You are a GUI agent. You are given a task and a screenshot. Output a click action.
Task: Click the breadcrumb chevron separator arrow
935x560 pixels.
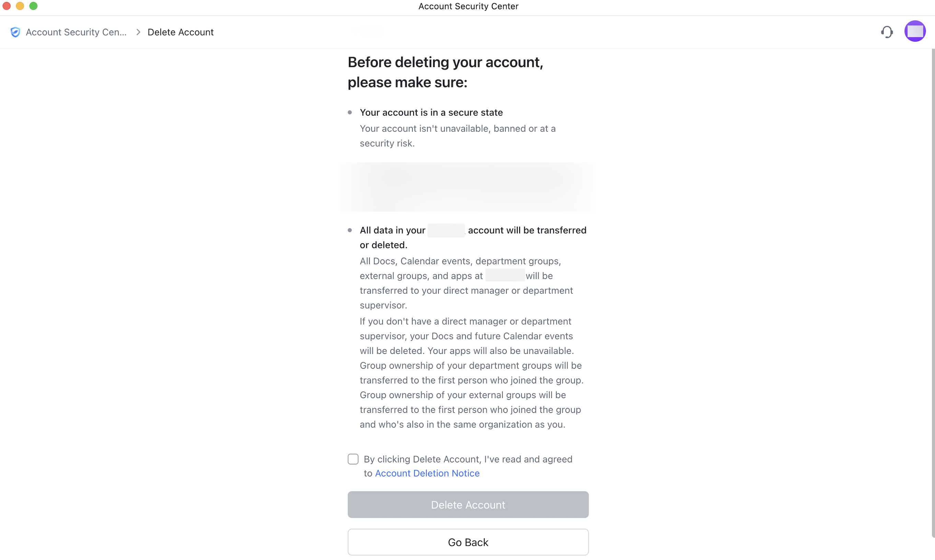(x=138, y=32)
